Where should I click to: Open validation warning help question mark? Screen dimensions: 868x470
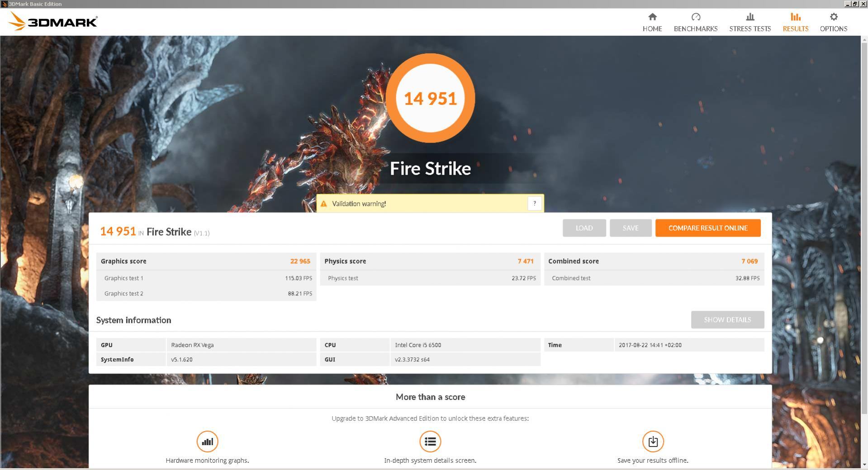coord(534,204)
